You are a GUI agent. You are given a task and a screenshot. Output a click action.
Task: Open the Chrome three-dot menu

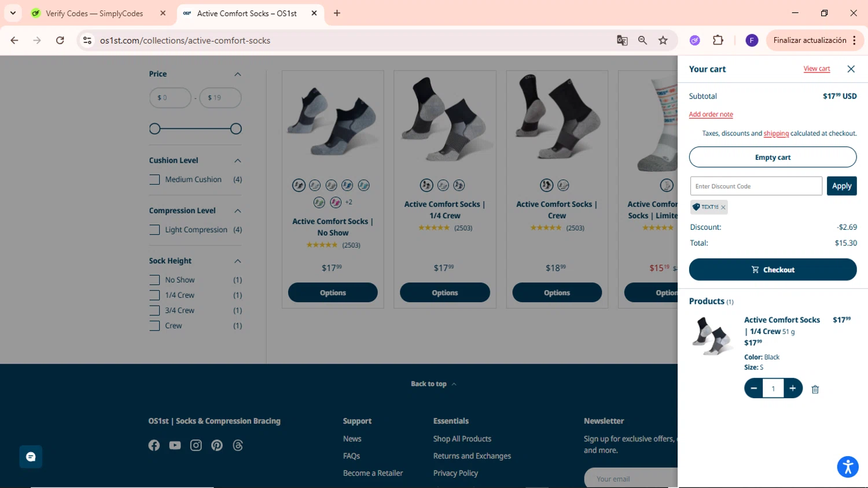point(854,40)
